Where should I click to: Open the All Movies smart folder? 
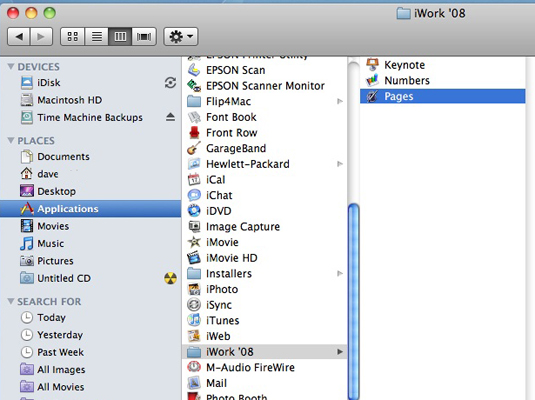click(90, 387)
